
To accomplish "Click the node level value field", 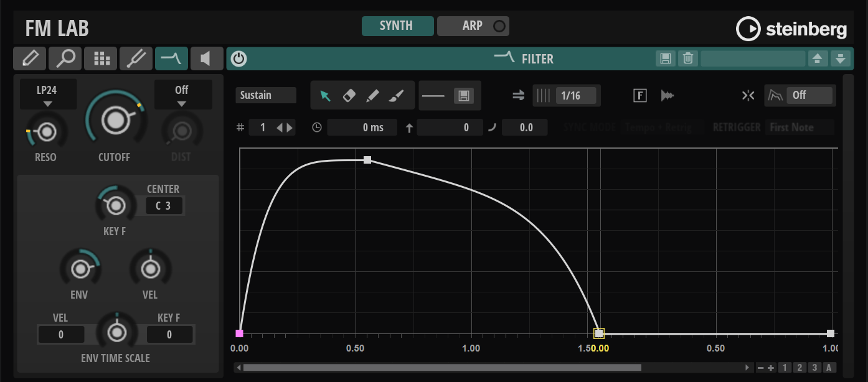I will [450, 128].
